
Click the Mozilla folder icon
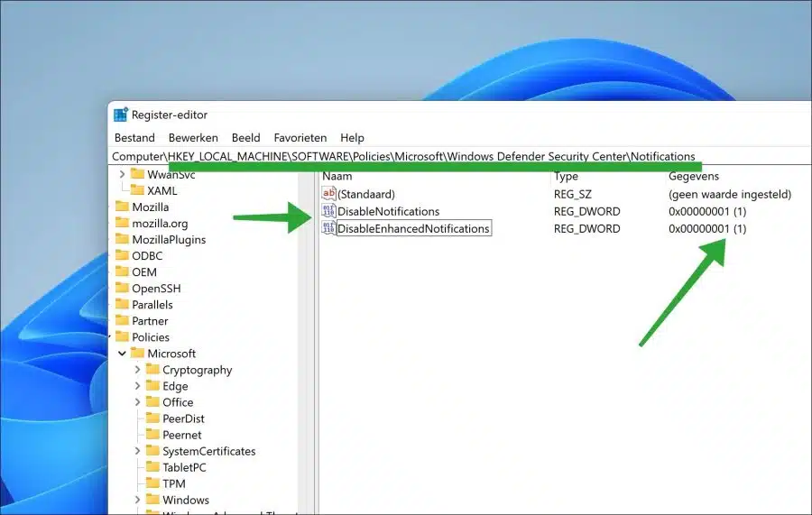pos(122,207)
